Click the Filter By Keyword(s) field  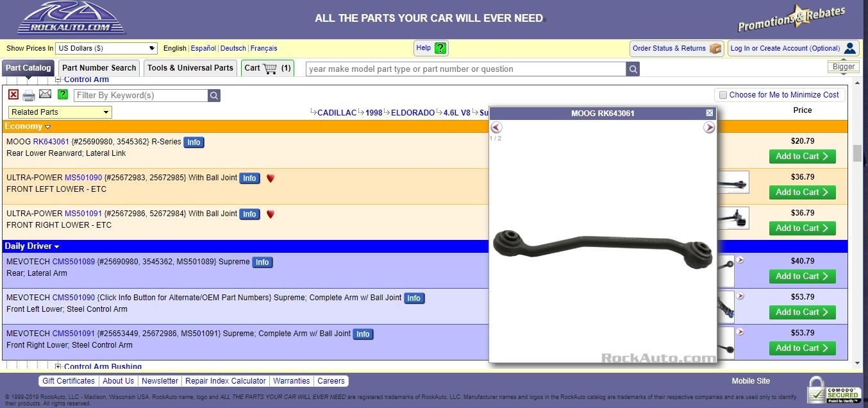pos(141,96)
